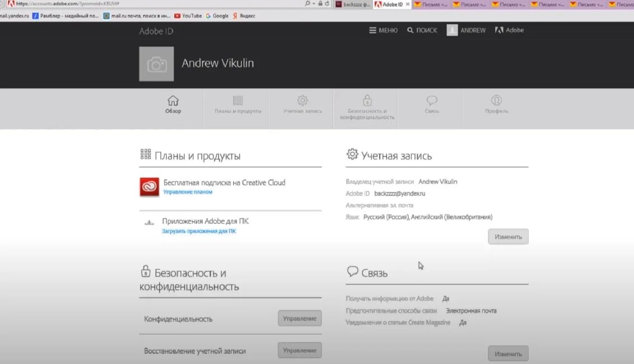Click the Безопасность и конфиденциальность heading
The width and height of the screenshot is (634, 364).
189,279
